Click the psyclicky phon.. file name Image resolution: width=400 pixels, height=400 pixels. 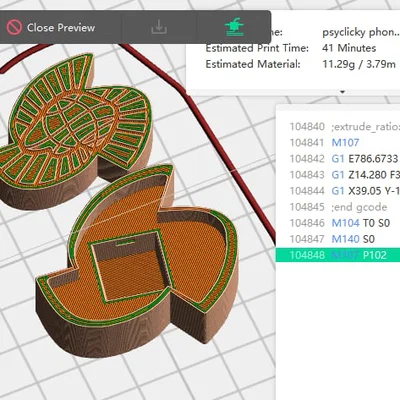point(361,32)
